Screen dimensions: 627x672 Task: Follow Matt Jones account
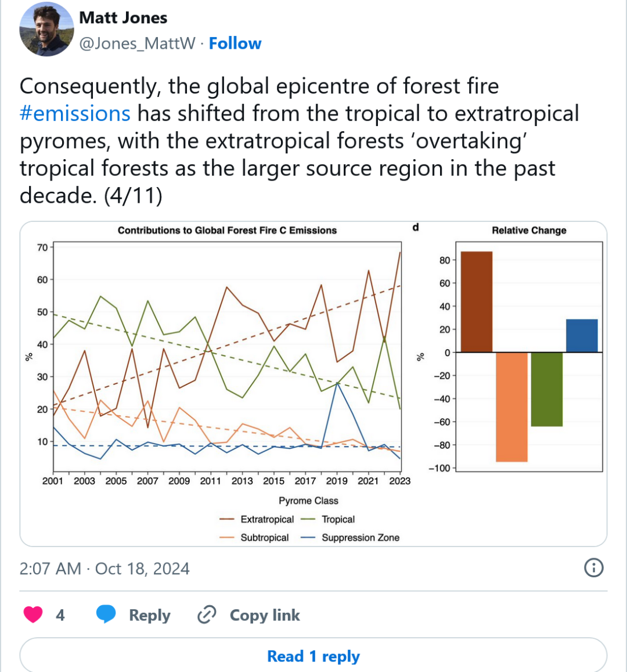235,44
